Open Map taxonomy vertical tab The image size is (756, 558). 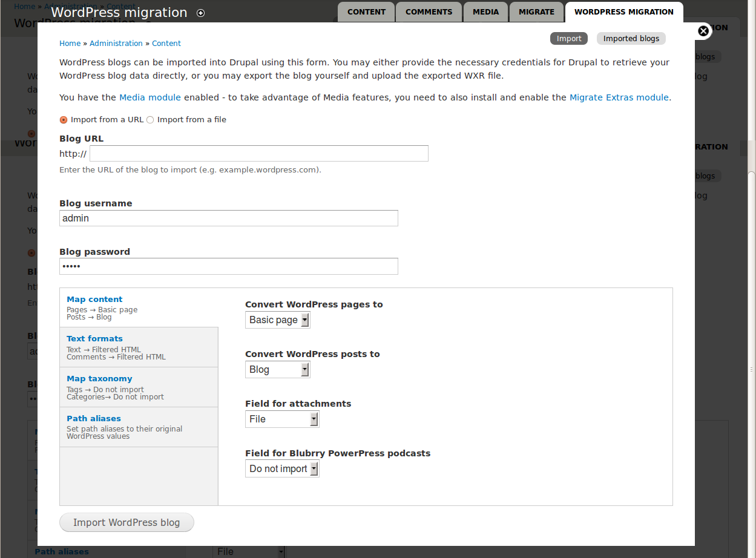pyautogui.click(x=139, y=387)
